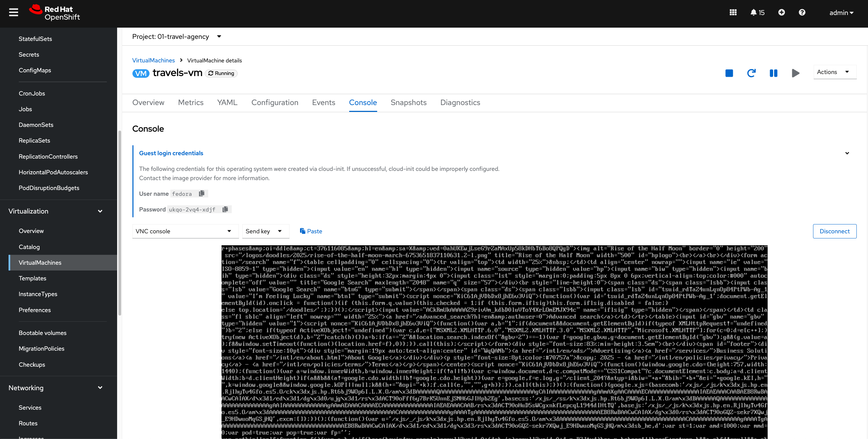
Task: Restart the travels-vm virtual machine
Action: pyautogui.click(x=751, y=73)
